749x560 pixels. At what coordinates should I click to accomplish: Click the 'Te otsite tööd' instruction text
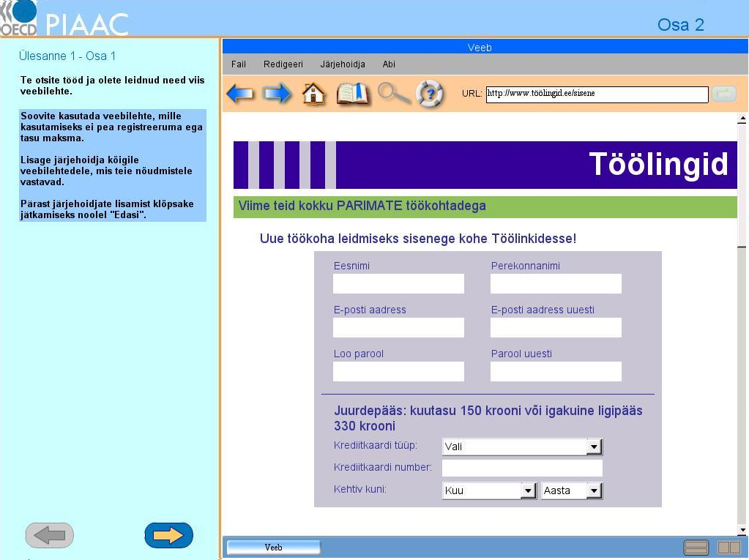point(112,86)
